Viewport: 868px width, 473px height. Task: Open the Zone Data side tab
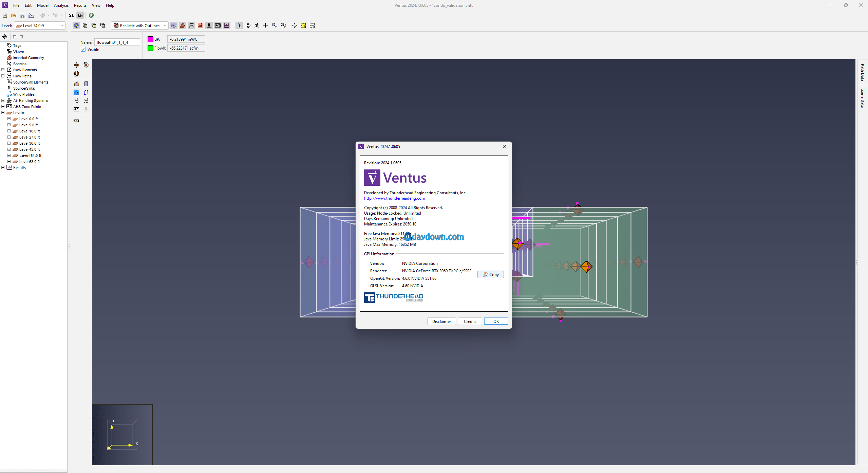coord(862,98)
